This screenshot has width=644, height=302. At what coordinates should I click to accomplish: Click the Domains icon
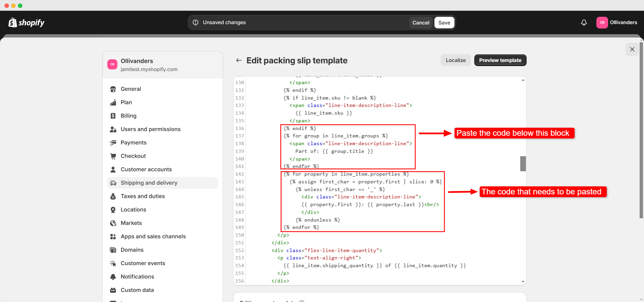[113, 250]
